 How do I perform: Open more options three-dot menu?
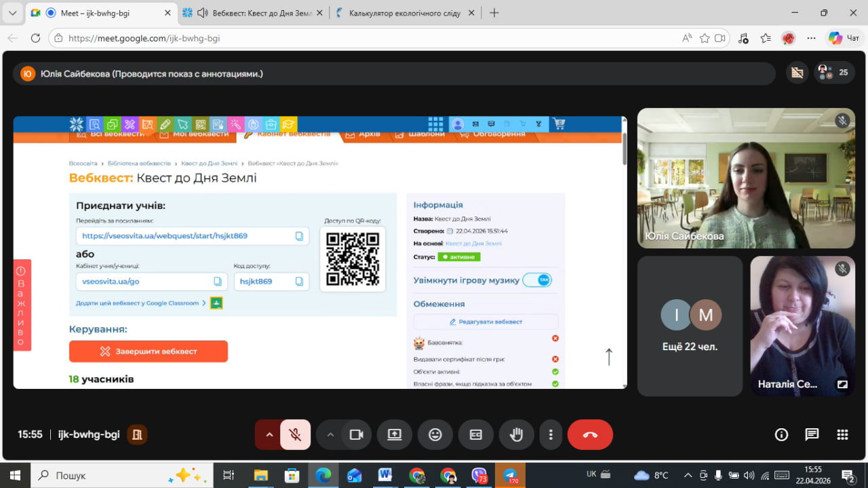[551, 435]
